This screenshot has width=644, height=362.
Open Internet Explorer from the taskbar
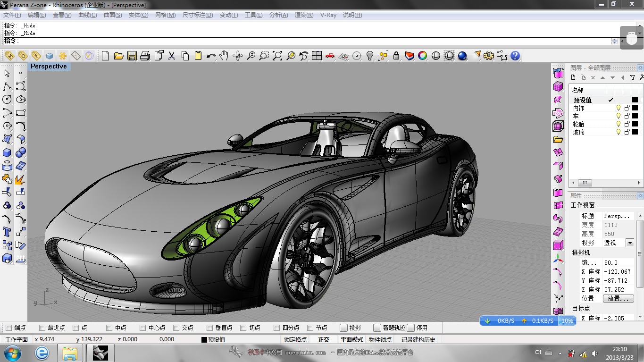(42, 353)
